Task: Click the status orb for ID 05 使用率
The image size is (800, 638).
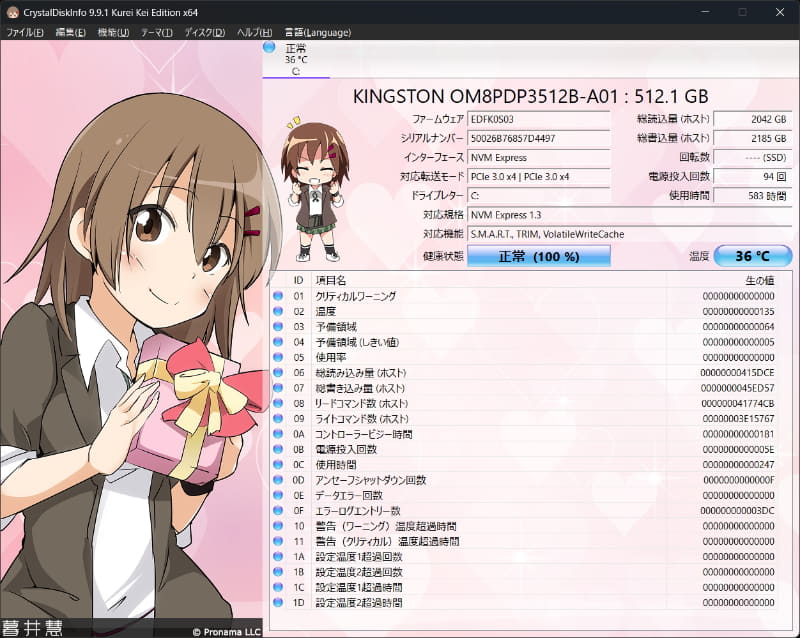Action: [278, 357]
